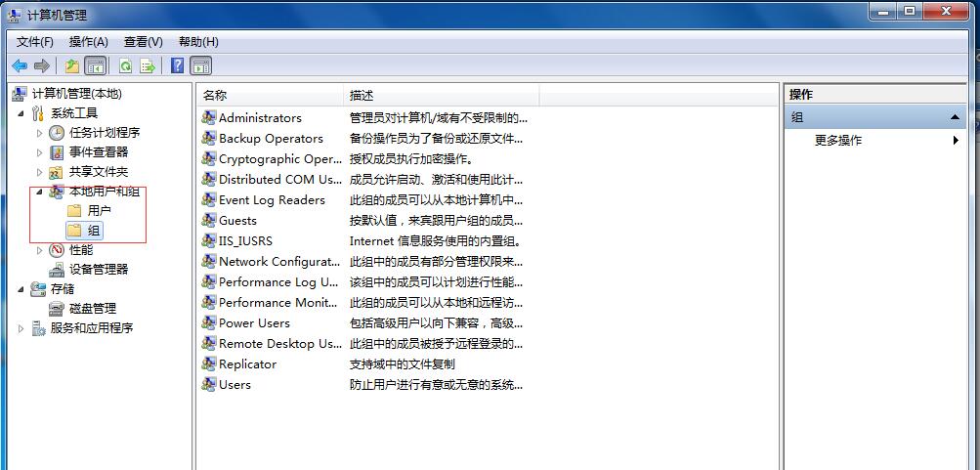
Task: Select the 设备管理器 label in the tree
Action: pyautogui.click(x=99, y=270)
